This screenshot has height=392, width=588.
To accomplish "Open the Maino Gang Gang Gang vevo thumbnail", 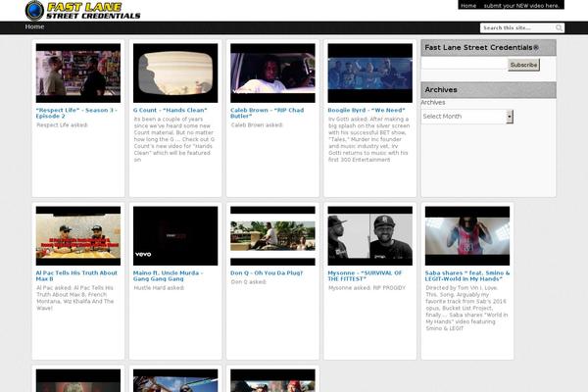I will pos(175,235).
